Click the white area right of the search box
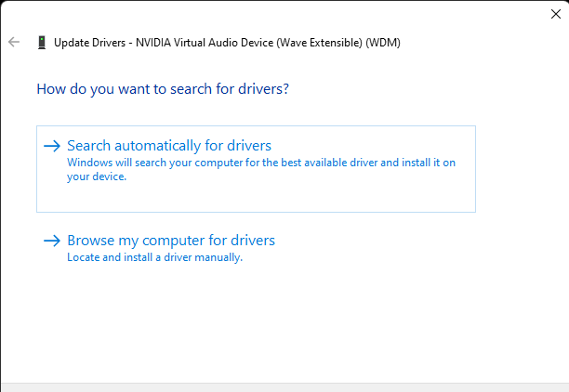The width and height of the screenshot is (569, 392). pos(521,167)
